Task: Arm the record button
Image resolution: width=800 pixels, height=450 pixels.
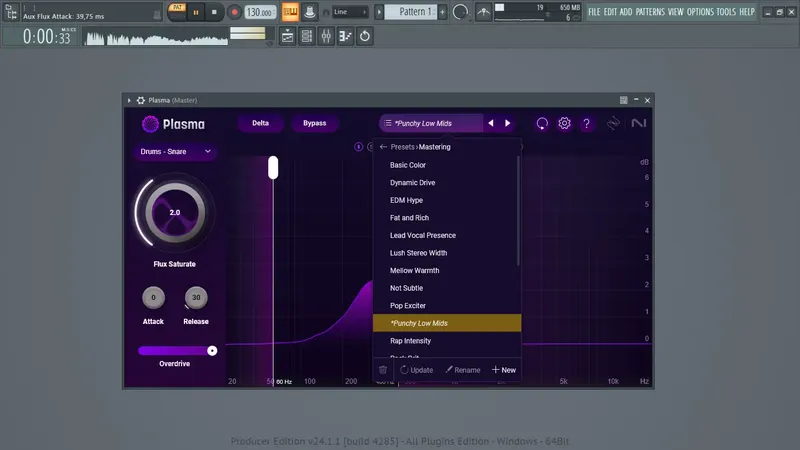Action: (x=234, y=12)
